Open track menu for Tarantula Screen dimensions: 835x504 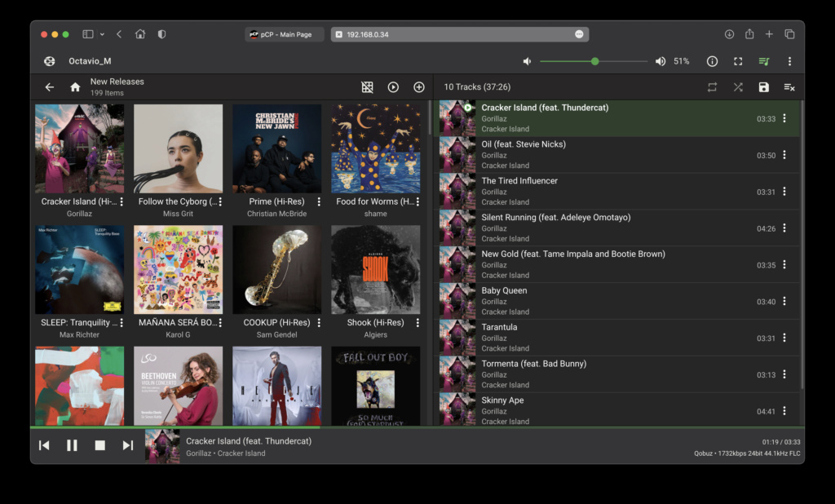[784, 338]
